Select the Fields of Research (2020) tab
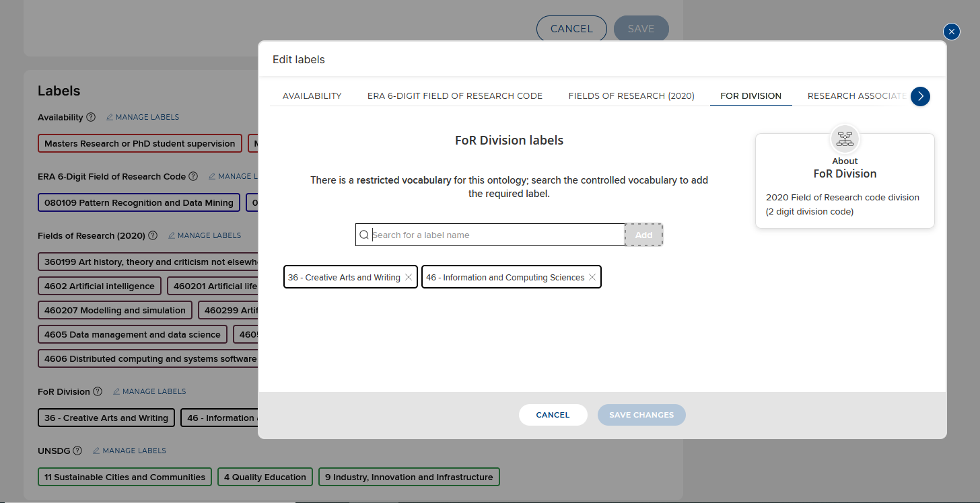The width and height of the screenshot is (980, 503). pos(631,96)
